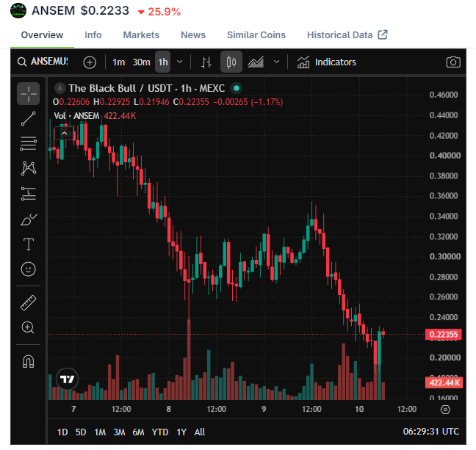Viewport: 476px width, 450px height.
Task: Set interval to 1m
Action: point(119,62)
